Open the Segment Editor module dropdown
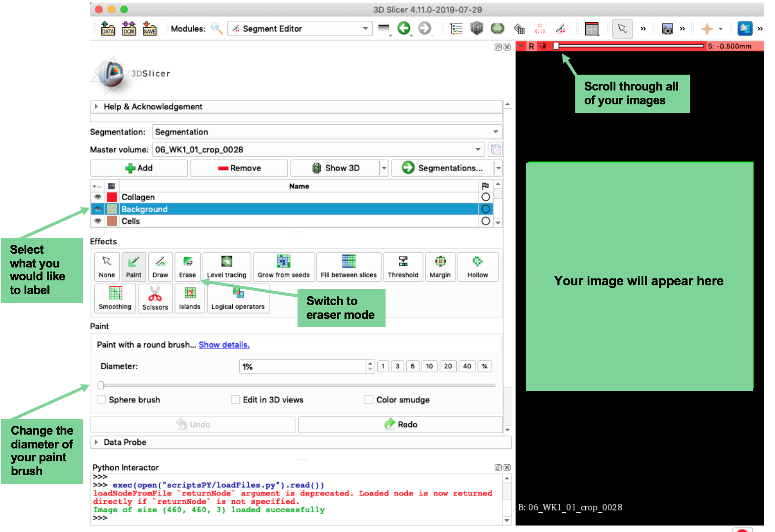Viewport: 775px width, 532px height. (300, 29)
